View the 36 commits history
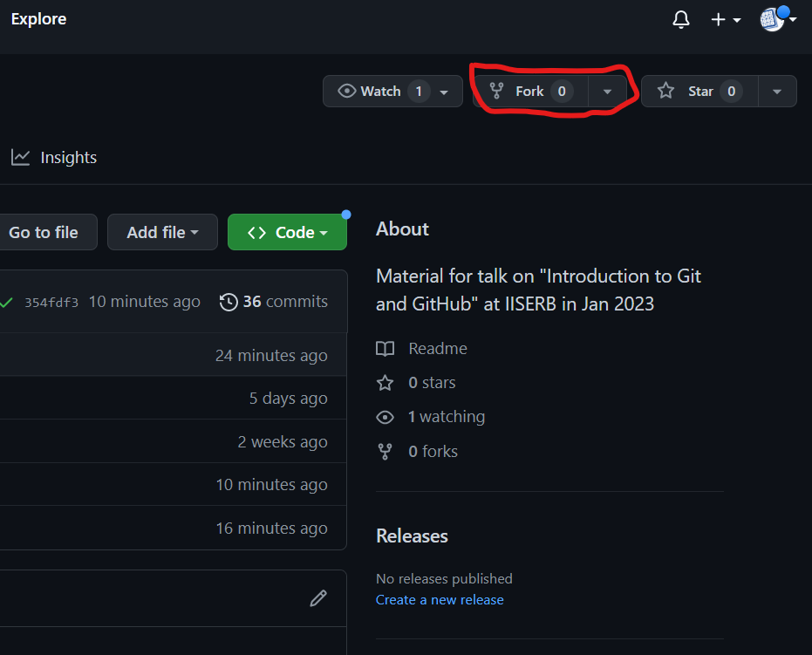The image size is (812, 655). click(274, 302)
